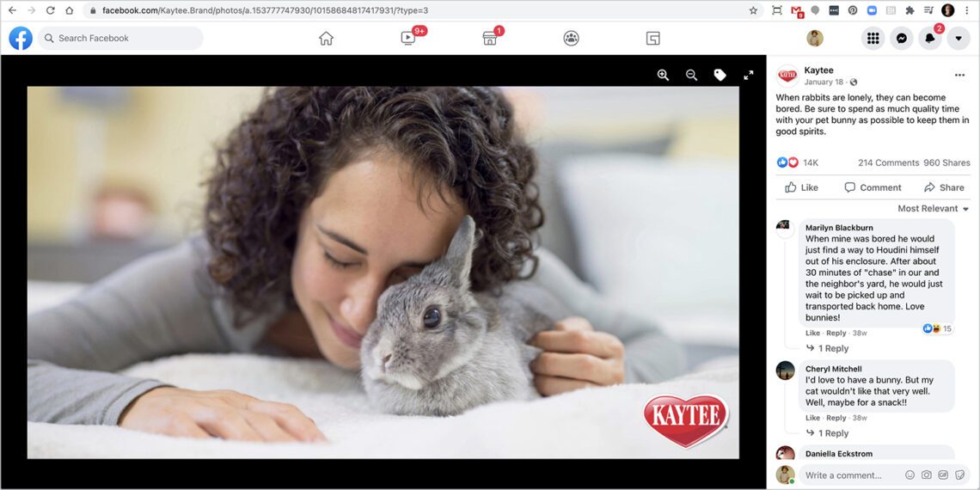Go forward with browser forward arrow
The width and height of the screenshot is (980, 490).
click(31, 10)
